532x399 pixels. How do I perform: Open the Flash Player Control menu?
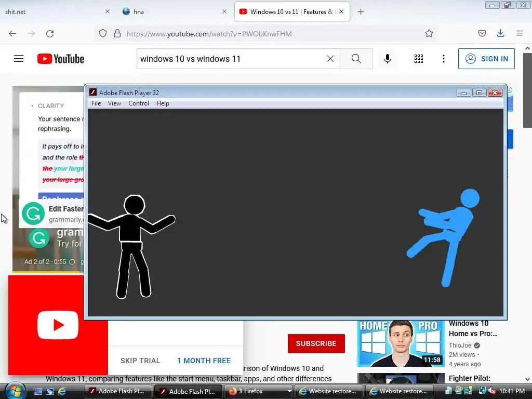(x=138, y=103)
